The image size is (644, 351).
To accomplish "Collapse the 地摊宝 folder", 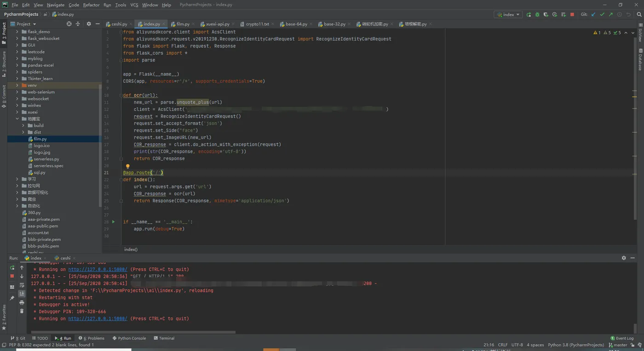I will [17, 119].
